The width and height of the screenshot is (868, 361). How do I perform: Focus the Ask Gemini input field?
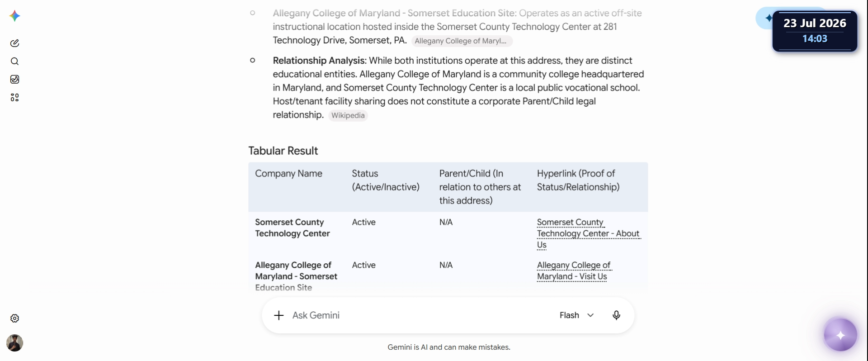pyautogui.click(x=420, y=315)
